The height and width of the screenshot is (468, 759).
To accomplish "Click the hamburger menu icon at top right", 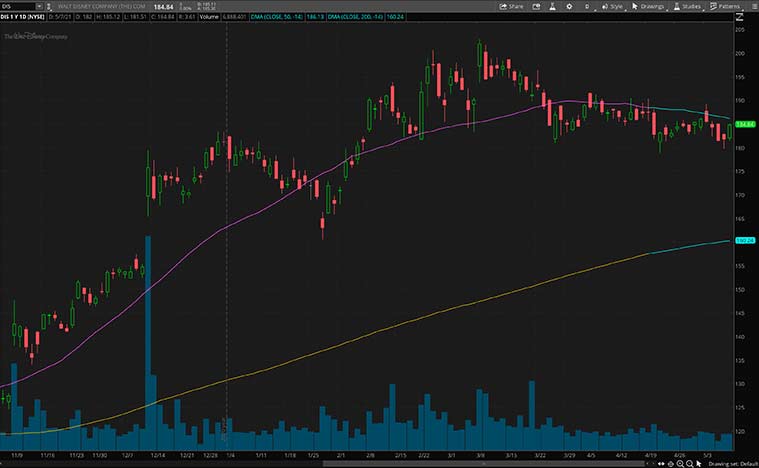I will pyautogui.click(x=752, y=6).
